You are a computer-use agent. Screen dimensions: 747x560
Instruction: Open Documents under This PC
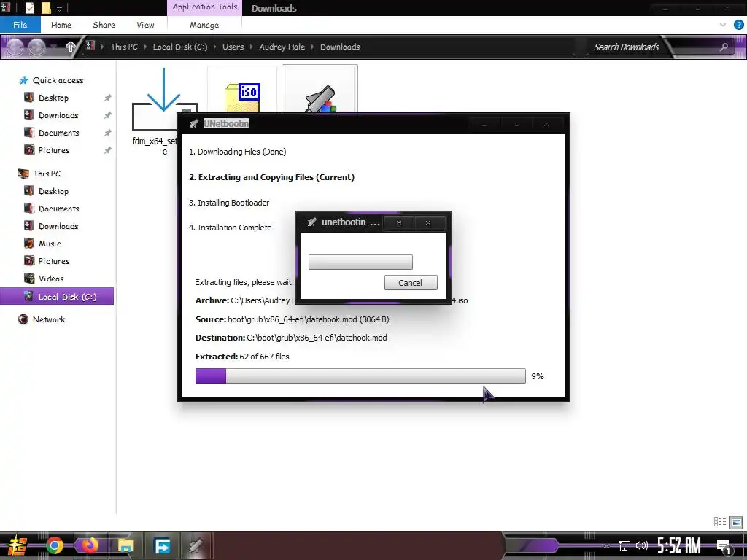click(58, 209)
